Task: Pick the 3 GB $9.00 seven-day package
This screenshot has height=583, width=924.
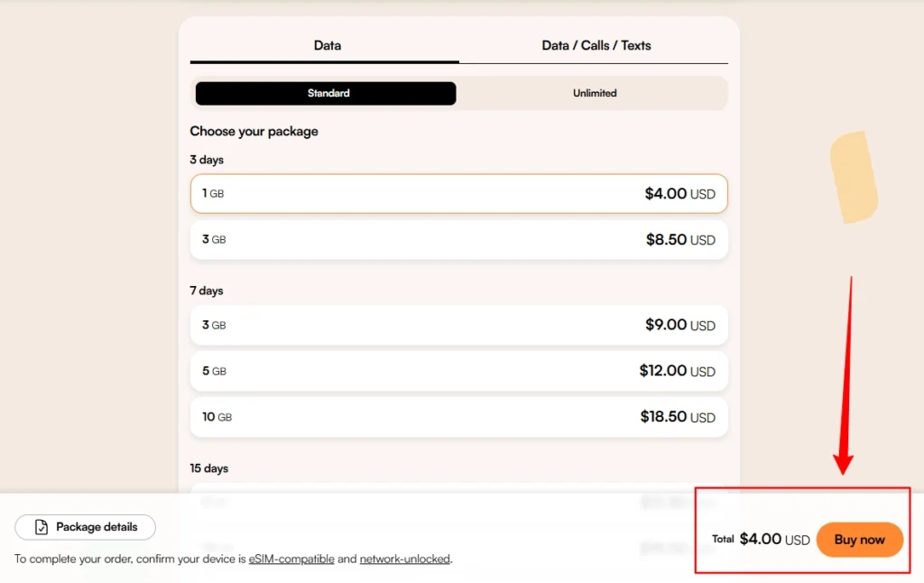Action: [458, 325]
